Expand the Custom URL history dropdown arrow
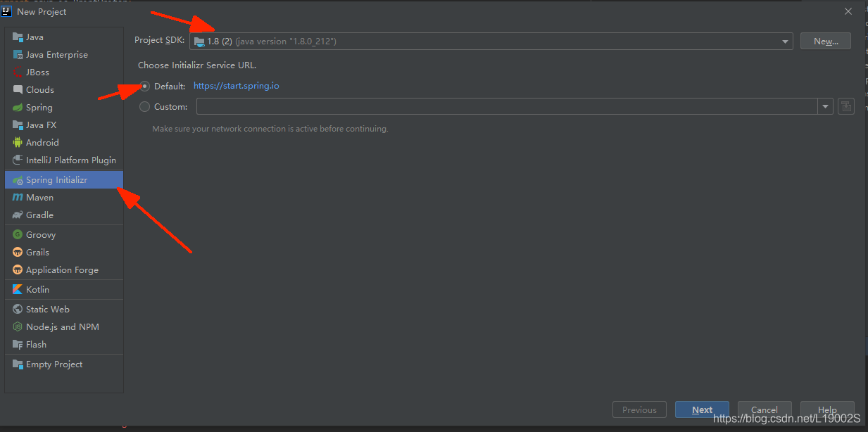Viewport: 868px width, 432px height. click(x=825, y=107)
